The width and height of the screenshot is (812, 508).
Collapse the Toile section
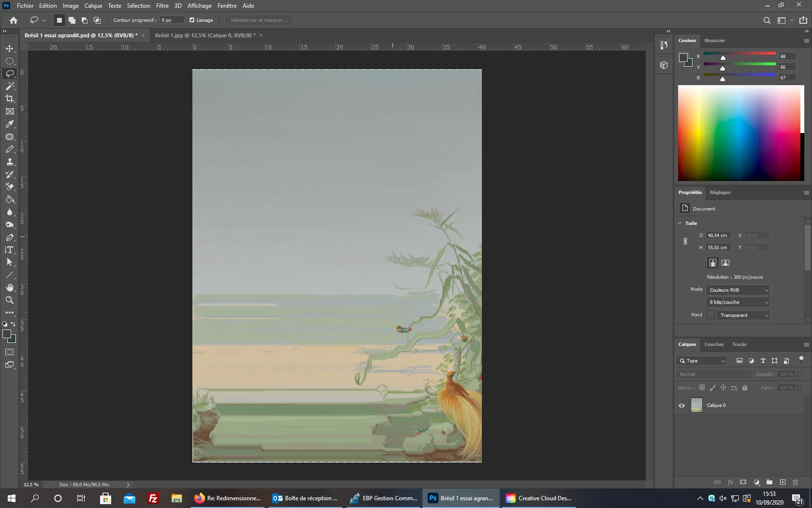tap(680, 223)
